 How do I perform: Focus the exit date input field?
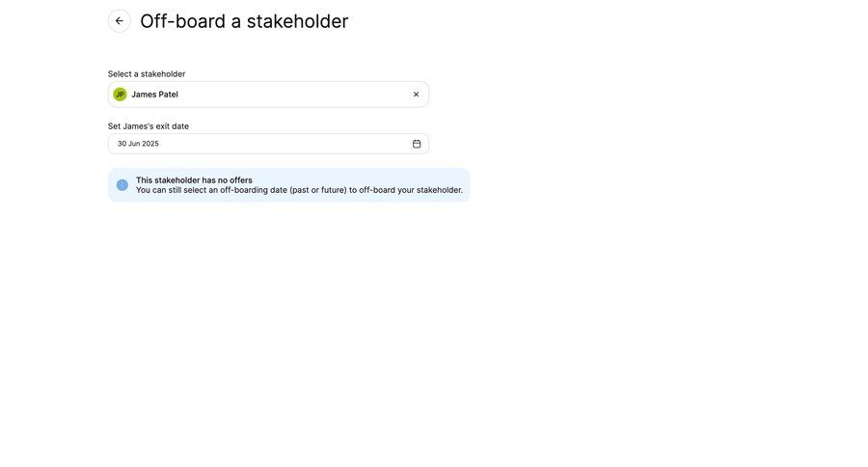[x=260, y=144]
